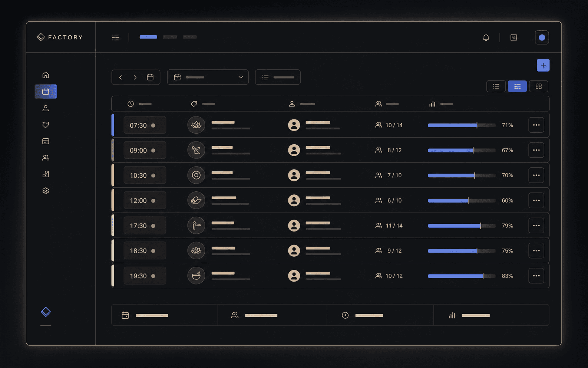The image size is (588, 368).
Task: Open more options for 10:30 row
Action: click(x=536, y=175)
